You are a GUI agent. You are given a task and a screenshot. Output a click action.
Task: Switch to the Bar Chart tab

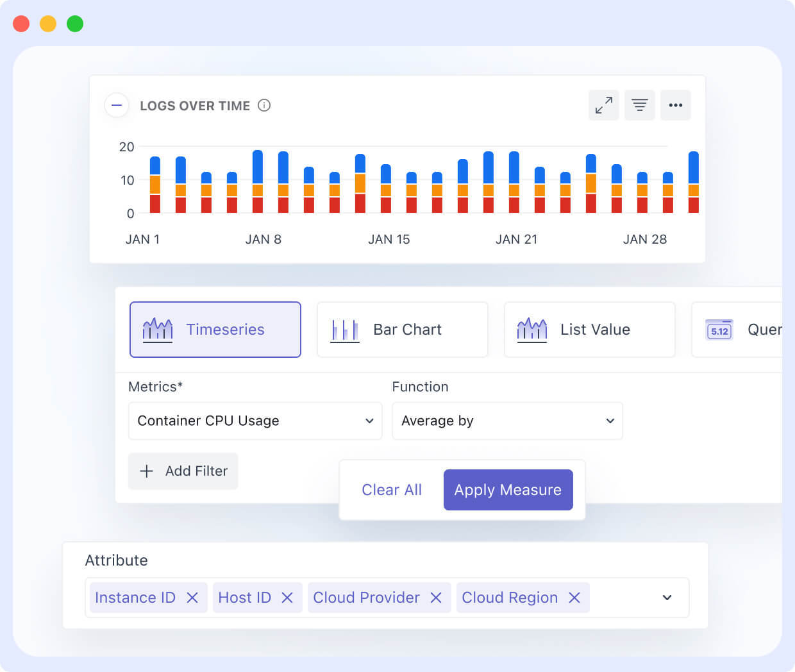tap(402, 330)
